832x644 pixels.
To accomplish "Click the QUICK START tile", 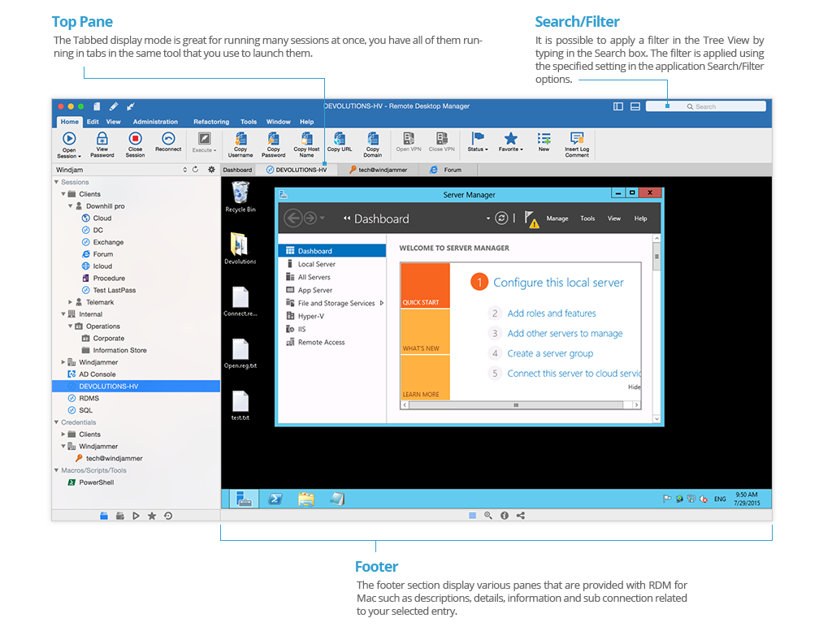I will tap(425, 285).
